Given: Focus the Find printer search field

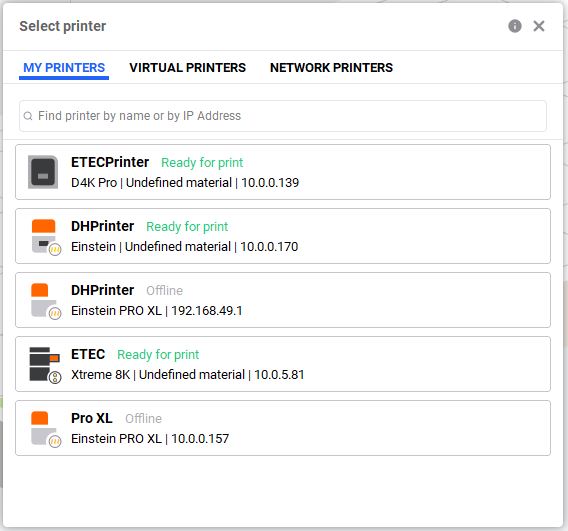Looking at the screenshot, I should point(283,116).
